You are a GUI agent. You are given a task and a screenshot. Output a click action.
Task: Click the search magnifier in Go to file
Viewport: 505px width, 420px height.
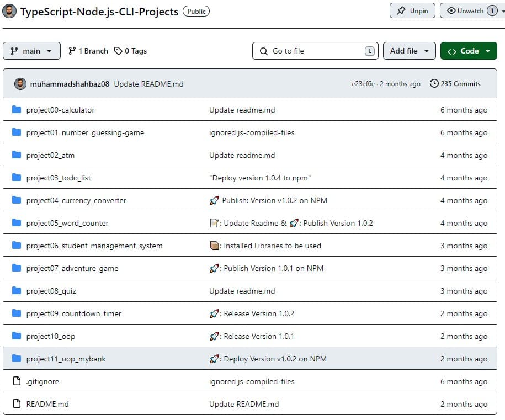(263, 51)
